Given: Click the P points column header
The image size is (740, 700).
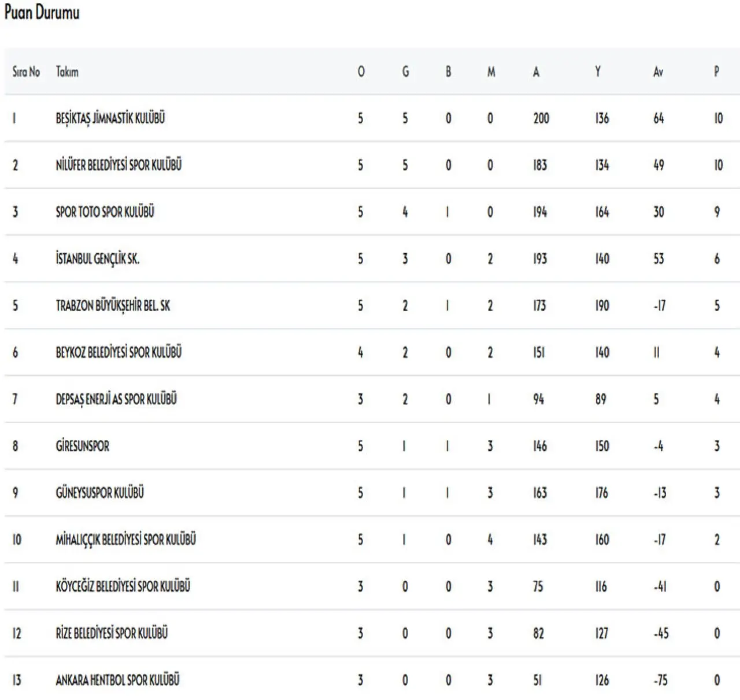Looking at the screenshot, I should click(x=717, y=72).
